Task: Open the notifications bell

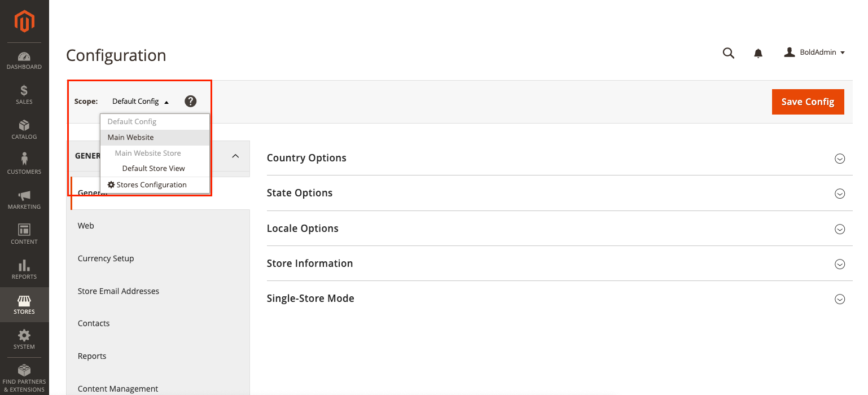Action: coord(758,52)
